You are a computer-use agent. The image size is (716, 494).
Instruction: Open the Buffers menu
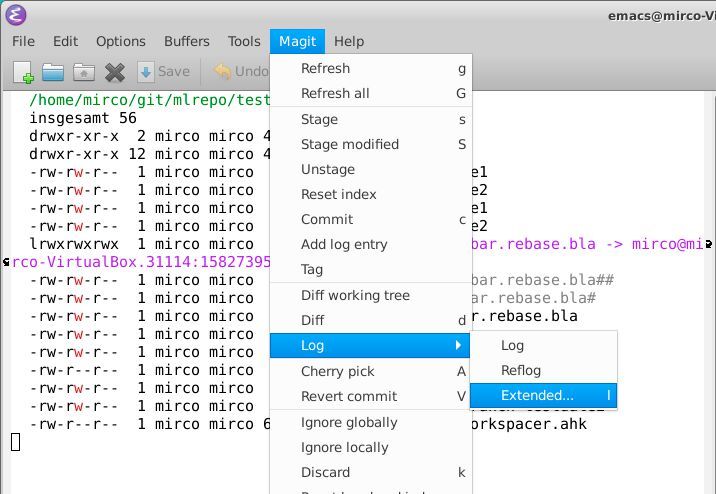pyautogui.click(x=187, y=41)
